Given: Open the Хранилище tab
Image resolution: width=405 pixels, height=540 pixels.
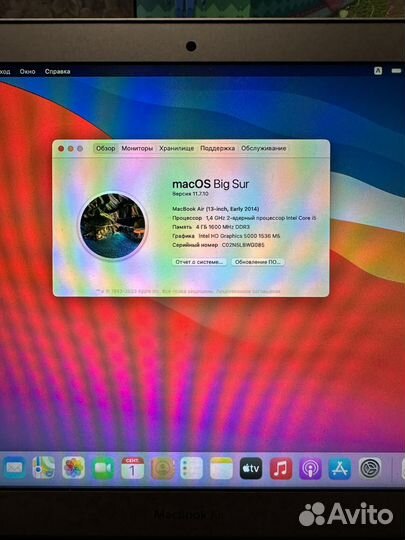Looking at the screenshot, I should [176, 148].
